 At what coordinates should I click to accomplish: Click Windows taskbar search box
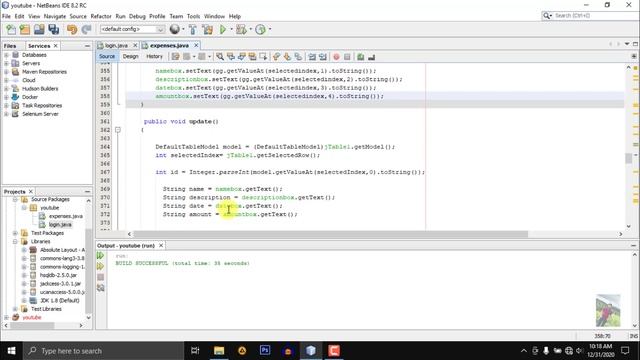104,351
